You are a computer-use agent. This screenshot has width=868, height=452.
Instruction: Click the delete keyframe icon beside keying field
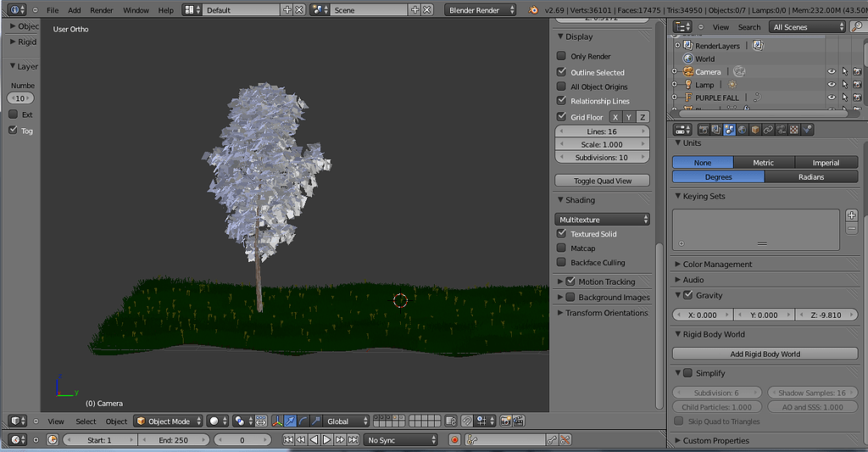565,440
